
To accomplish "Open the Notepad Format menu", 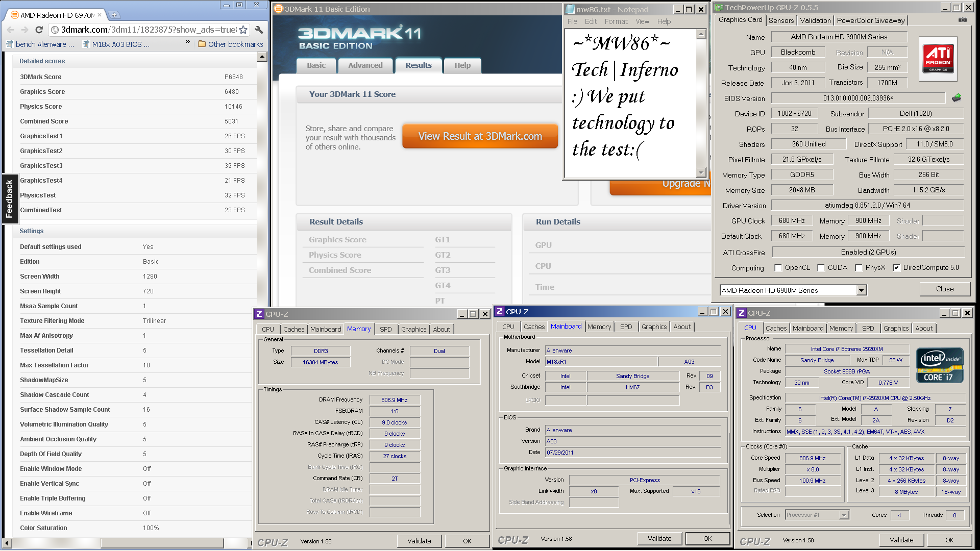I will point(616,21).
